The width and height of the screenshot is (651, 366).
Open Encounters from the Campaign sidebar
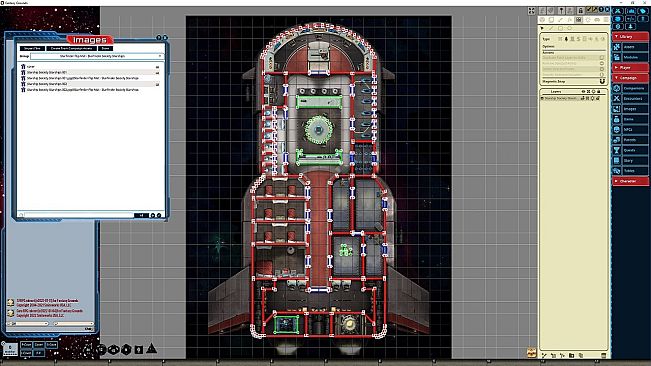tap(630, 98)
